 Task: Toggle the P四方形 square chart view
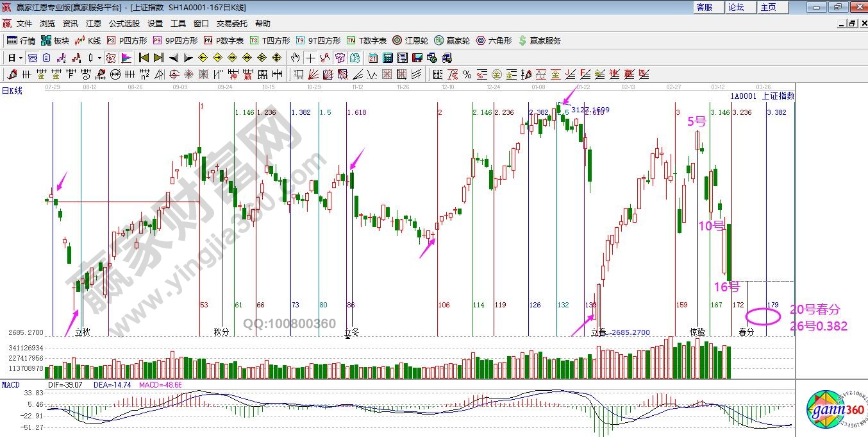pyautogui.click(x=126, y=40)
